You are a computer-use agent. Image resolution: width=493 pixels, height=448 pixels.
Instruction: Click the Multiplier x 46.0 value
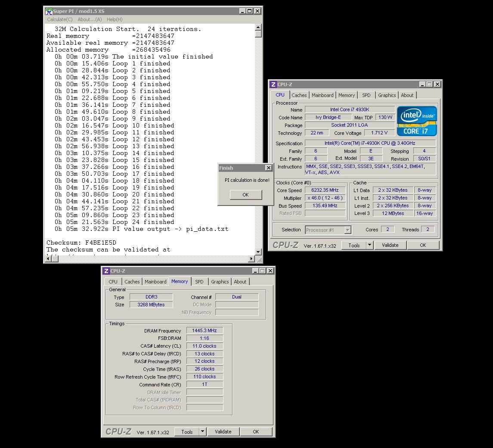pos(325,198)
